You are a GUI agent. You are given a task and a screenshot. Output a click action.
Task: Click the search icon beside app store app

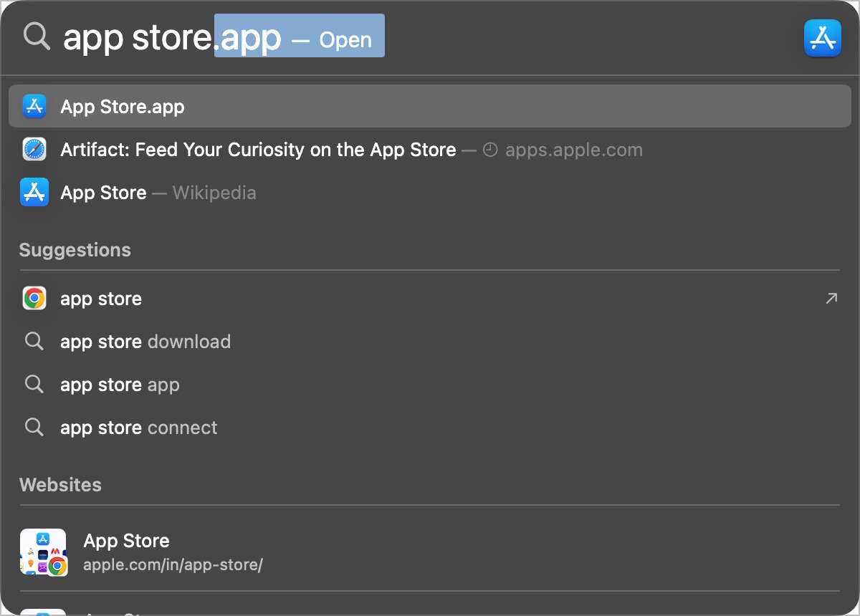point(34,384)
